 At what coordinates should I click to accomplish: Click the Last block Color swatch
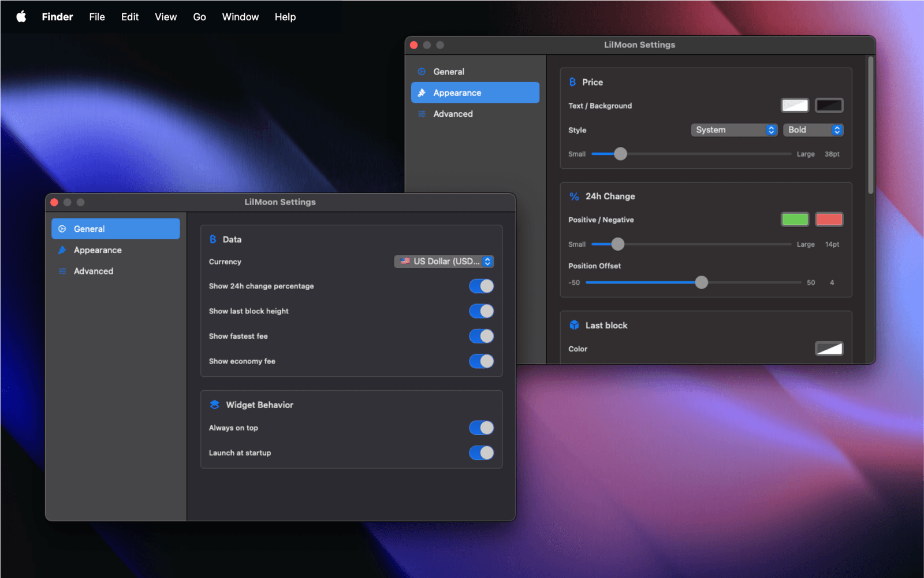pyautogui.click(x=829, y=349)
